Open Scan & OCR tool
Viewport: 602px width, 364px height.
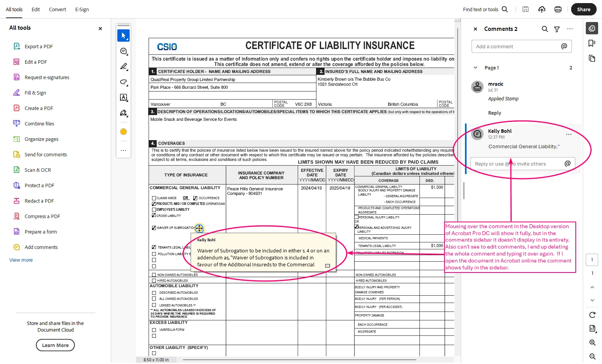pos(37,170)
